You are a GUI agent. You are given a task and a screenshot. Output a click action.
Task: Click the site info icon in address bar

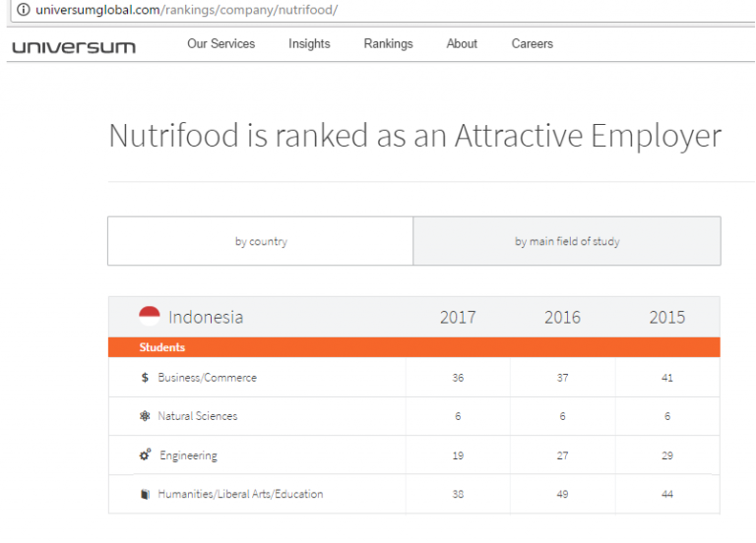click(23, 10)
